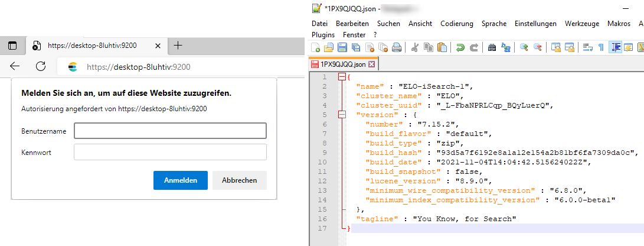Click the "6.0.0-beta1" value
This screenshot has width=644, height=246.
[x=586, y=200]
